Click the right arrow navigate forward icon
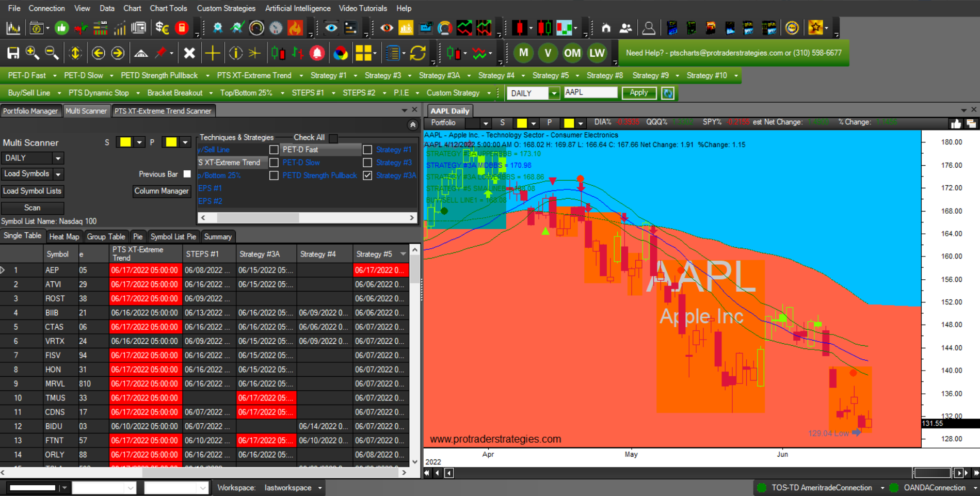 [118, 53]
